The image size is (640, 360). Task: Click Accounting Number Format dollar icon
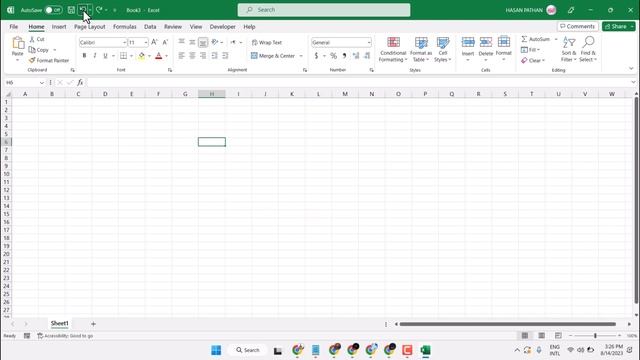(316, 56)
